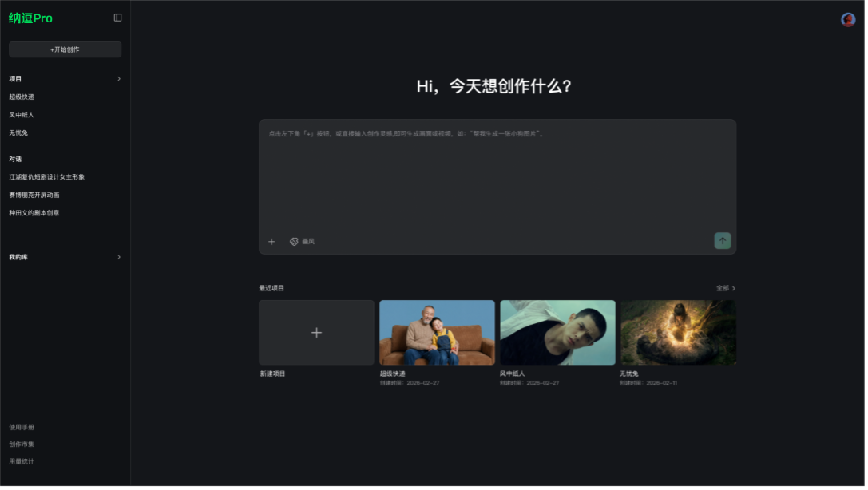
Task: Expand the 我的库 section chevron
Action: point(119,257)
